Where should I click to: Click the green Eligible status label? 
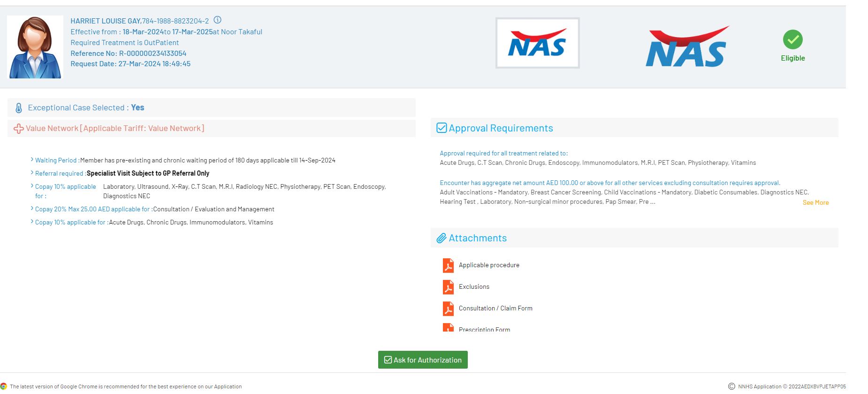793,58
